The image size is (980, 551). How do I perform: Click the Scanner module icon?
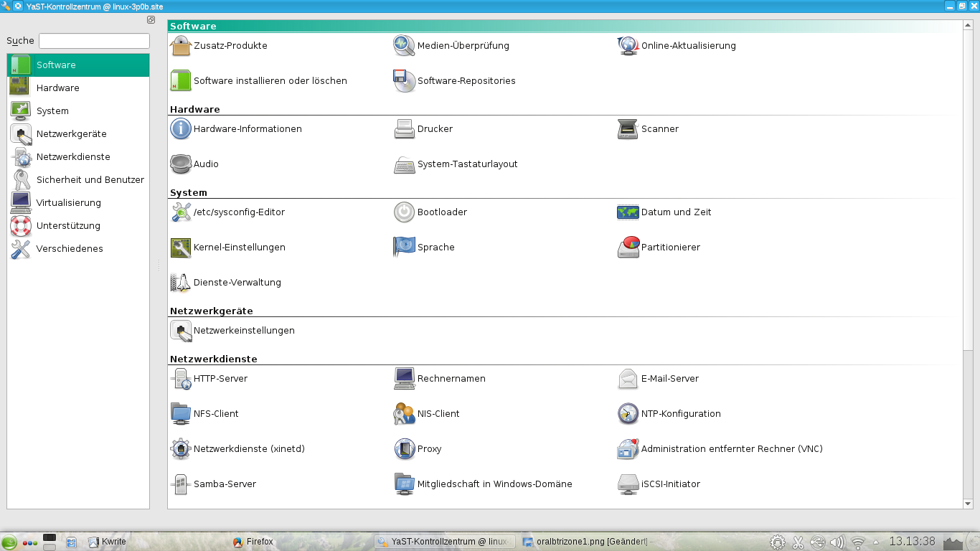tap(628, 129)
